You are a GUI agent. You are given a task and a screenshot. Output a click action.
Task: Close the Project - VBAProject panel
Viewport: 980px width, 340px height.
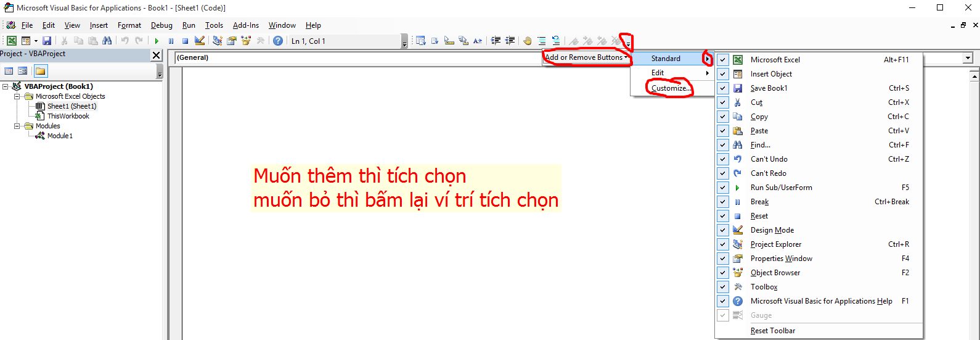157,55
